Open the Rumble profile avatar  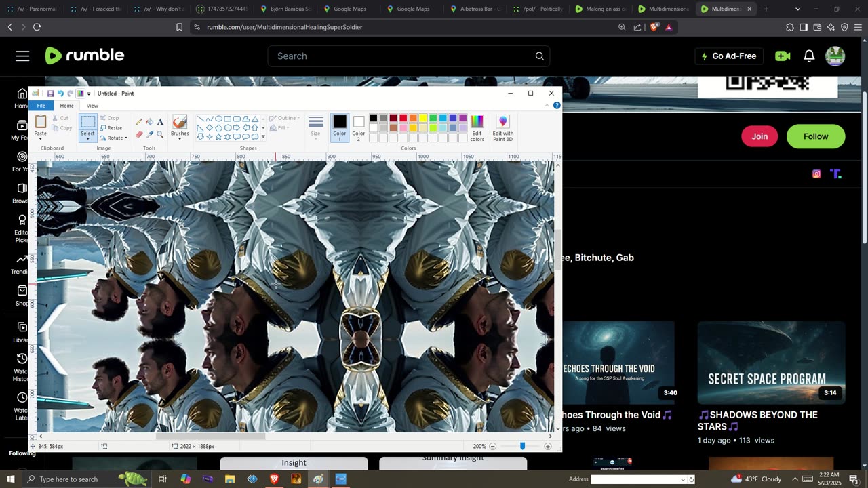point(835,56)
